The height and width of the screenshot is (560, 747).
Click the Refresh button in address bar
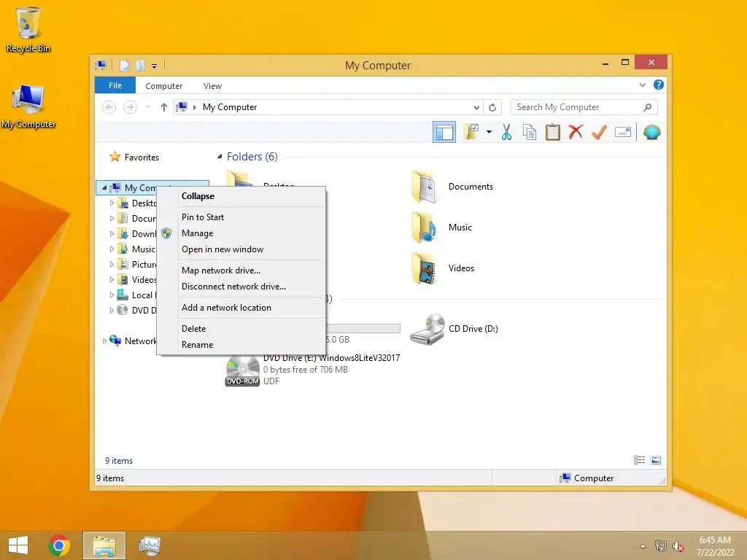[492, 107]
